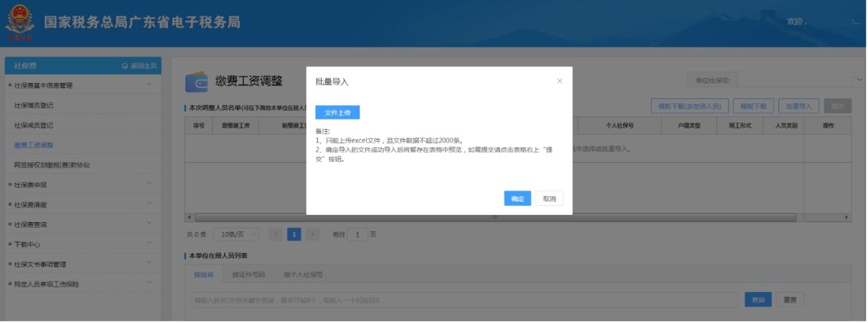
Task: Confirm the import with 确定
Action: click(x=518, y=199)
